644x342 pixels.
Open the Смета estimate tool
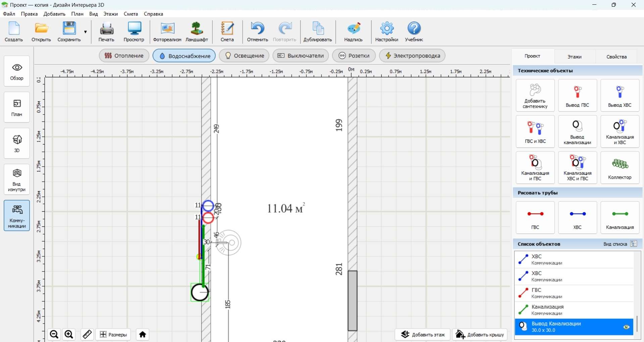(227, 32)
